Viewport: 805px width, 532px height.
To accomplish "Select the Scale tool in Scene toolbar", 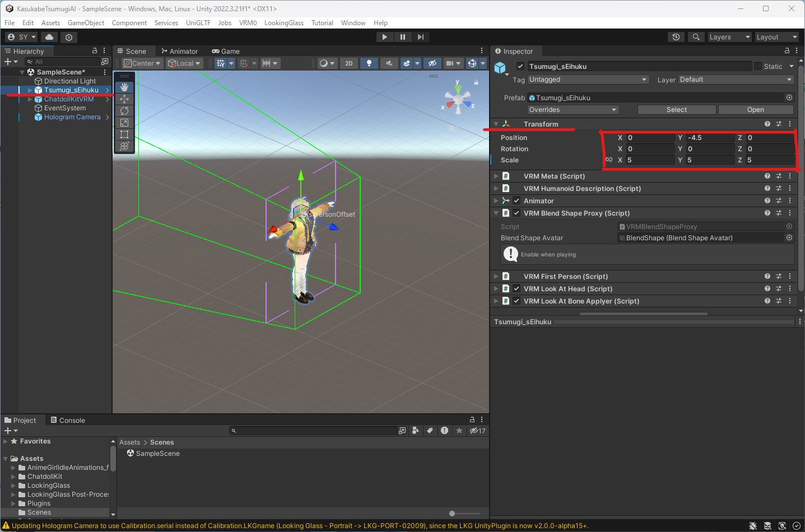I will point(124,123).
